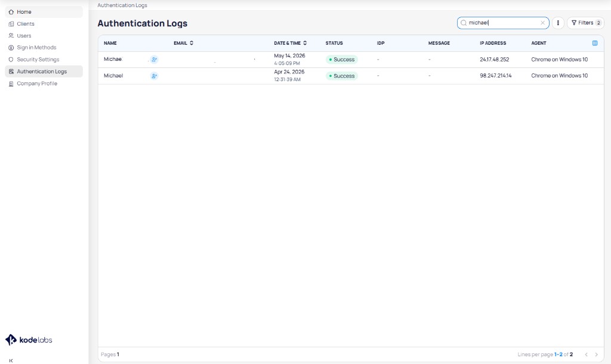The width and height of the screenshot is (611, 364).
Task: Open the three-dot more options menu
Action: tap(558, 23)
